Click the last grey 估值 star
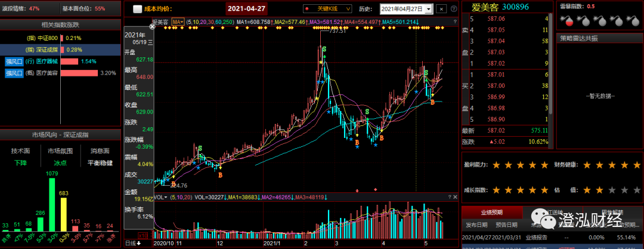This screenshot has width=644, height=249. (x=637, y=190)
